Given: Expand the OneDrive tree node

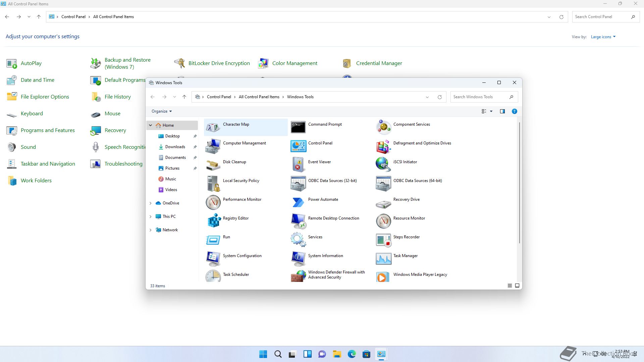Looking at the screenshot, I should [151, 203].
